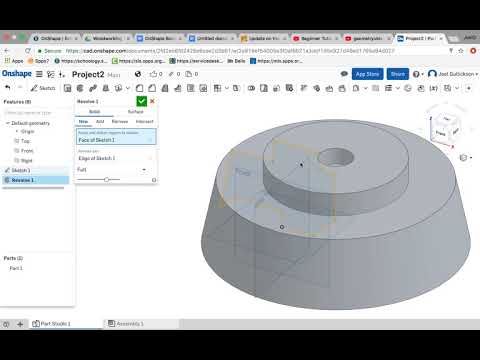Screen dimensions: 480x360
Task: Click the rollback bar below Revolve 1
Action: coord(33,188)
